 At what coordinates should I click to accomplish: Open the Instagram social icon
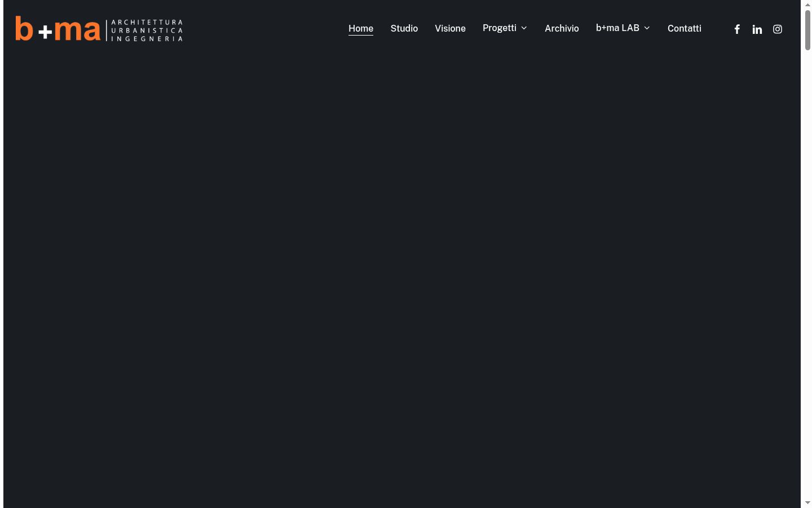[x=778, y=29]
